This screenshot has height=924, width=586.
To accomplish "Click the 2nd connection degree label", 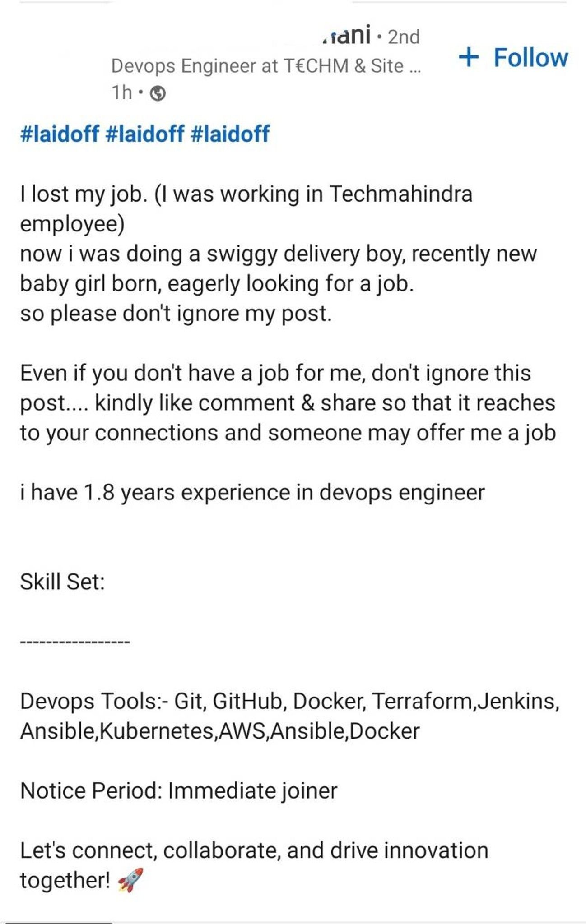I will point(404,37).
